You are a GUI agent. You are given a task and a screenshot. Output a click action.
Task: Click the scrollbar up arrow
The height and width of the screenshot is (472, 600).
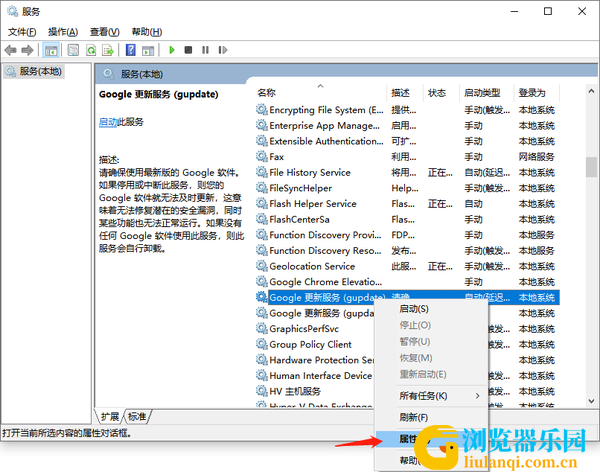[591, 91]
